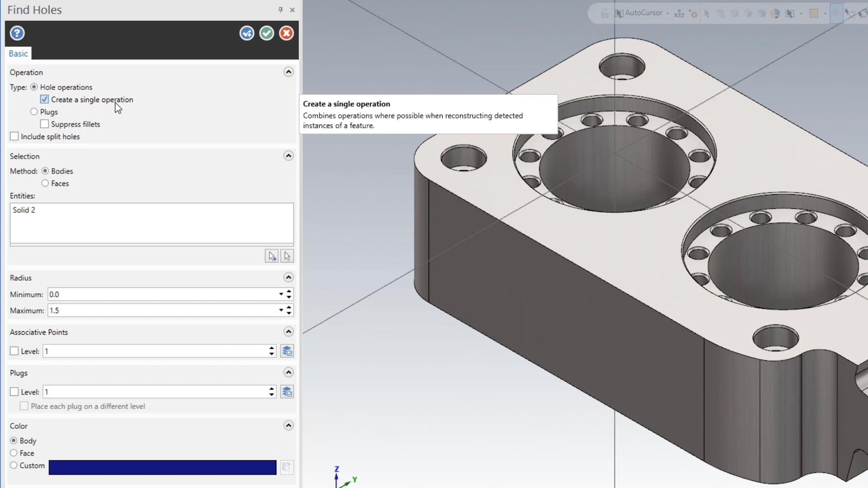Select Hole operations radio button
The height and width of the screenshot is (488, 868).
(33, 86)
